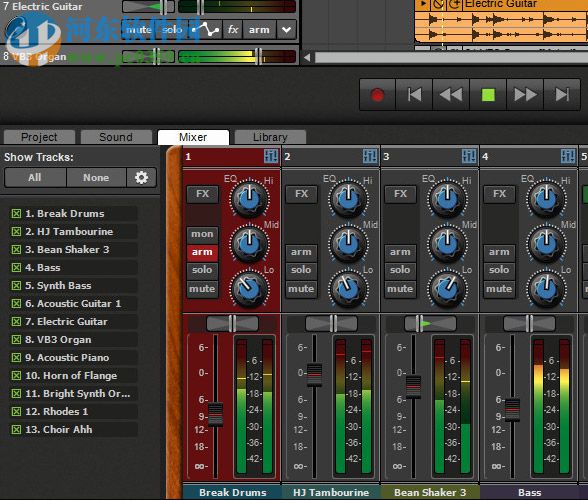Mute the Bean Shaker 3 channel
Viewport: 588px width, 500px height.
click(400, 289)
